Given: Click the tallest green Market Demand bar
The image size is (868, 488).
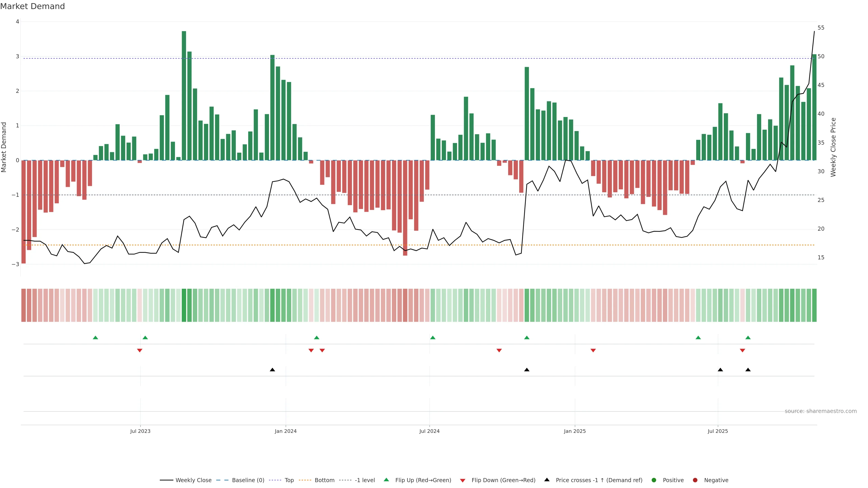Looking at the screenshot, I should click(184, 96).
